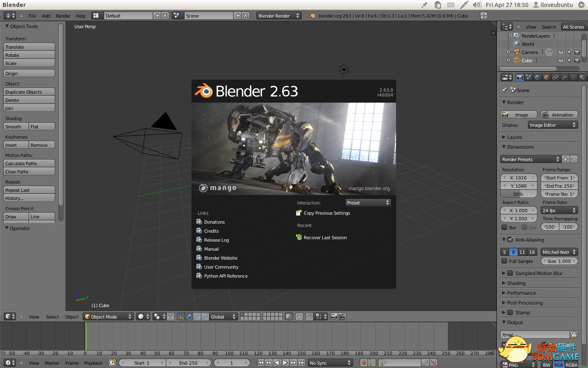Click the OpenGL render camera icon in 3D header
The image size is (588, 368).
click(334, 316)
